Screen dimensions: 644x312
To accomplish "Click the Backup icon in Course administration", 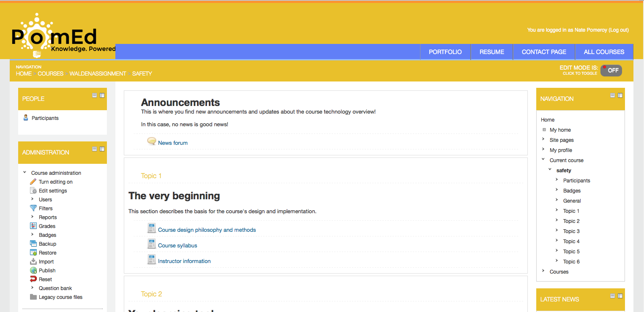I will click(33, 244).
